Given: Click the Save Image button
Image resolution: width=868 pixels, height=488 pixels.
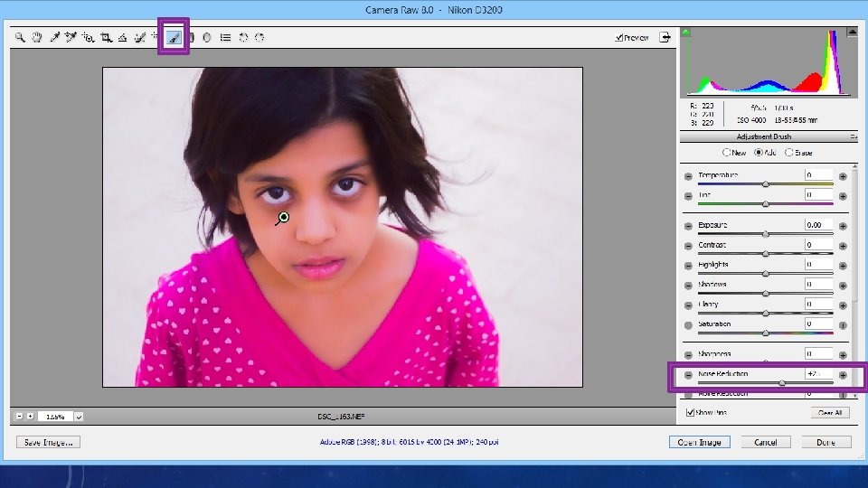Looking at the screenshot, I should coord(48,442).
